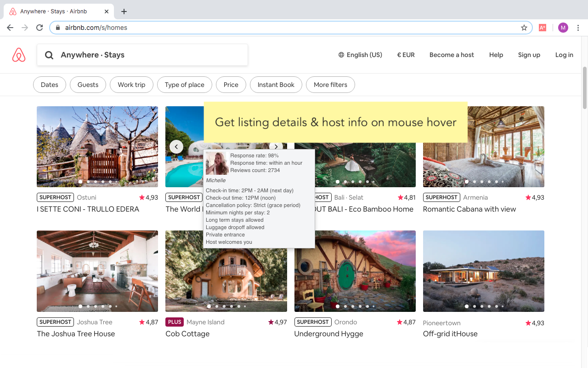Viewport: 588px width, 368px height.
Task: Click the star rating icon beside 4,97 for Cob Cottage
Action: pos(271,322)
